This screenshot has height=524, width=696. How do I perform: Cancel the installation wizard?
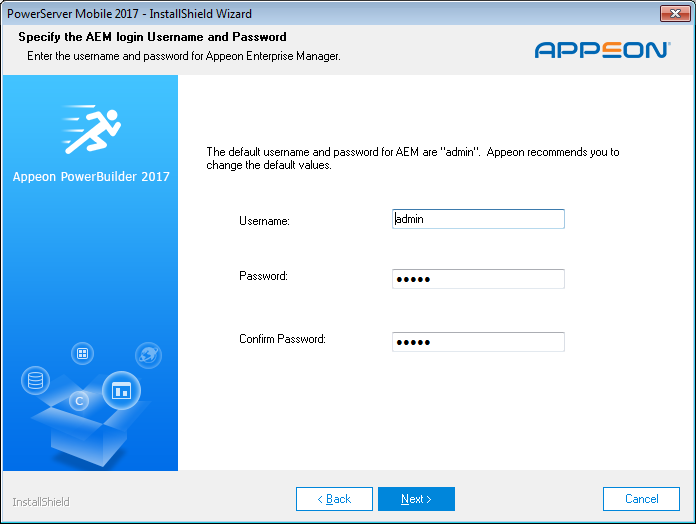(641, 499)
